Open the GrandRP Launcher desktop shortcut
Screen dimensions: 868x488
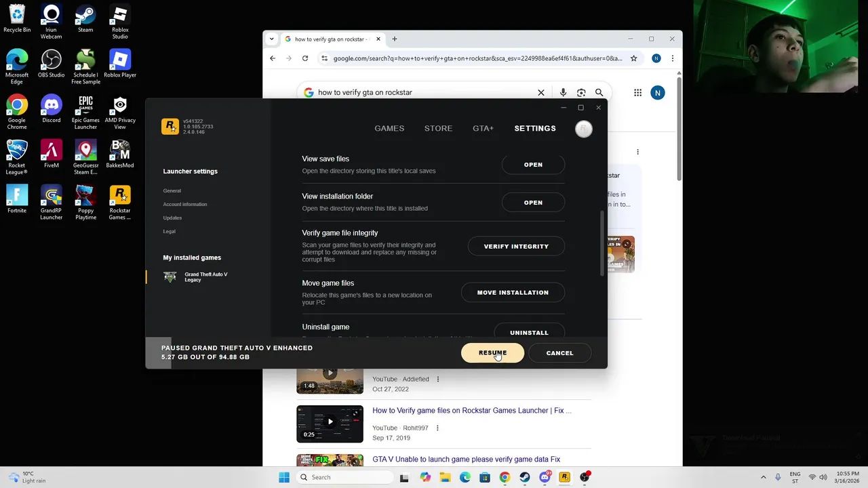51,203
